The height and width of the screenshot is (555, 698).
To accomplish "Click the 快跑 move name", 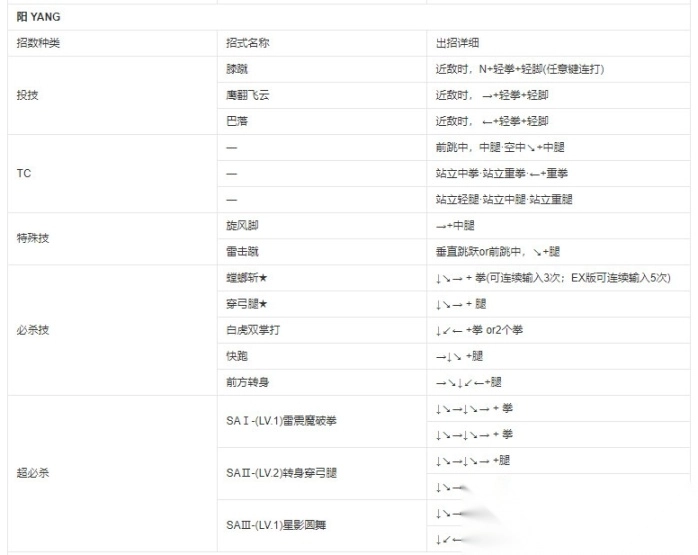I will point(236,356).
